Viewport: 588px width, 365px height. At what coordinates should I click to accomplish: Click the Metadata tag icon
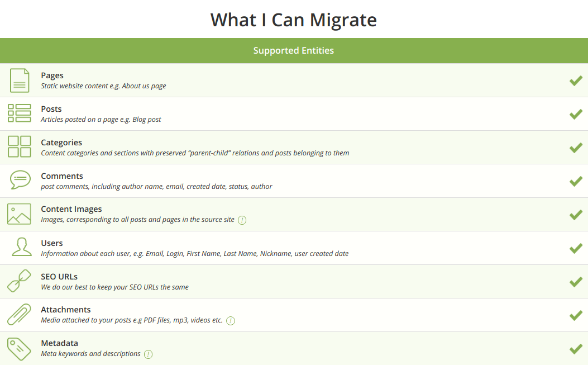[19, 349]
